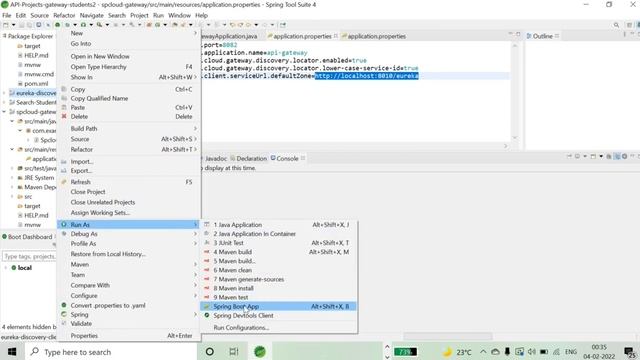Expand the New submenu
This screenshot has height=360, width=640.
point(129,33)
